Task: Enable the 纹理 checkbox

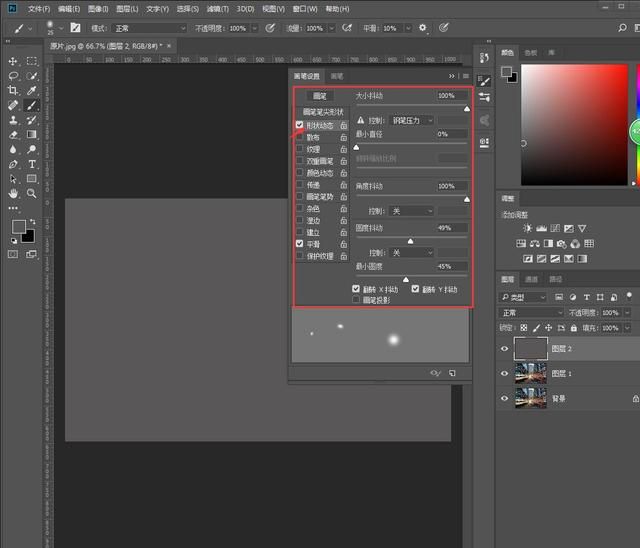Action: [x=299, y=149]
